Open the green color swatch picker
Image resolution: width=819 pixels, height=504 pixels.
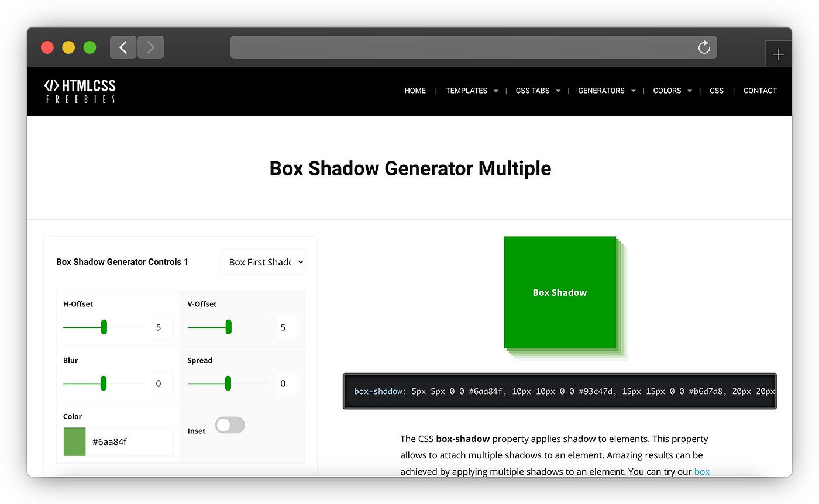[x=74, y=441]
